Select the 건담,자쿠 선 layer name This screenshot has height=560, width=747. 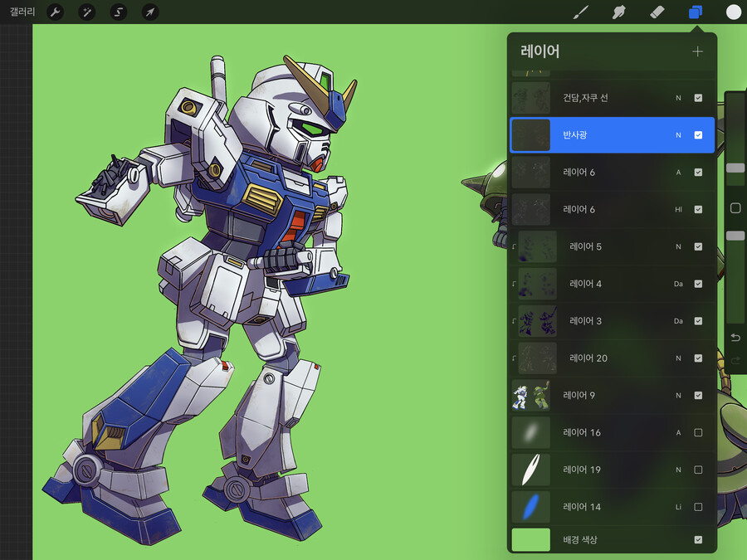pyautogui.click(x=585, y=98)
